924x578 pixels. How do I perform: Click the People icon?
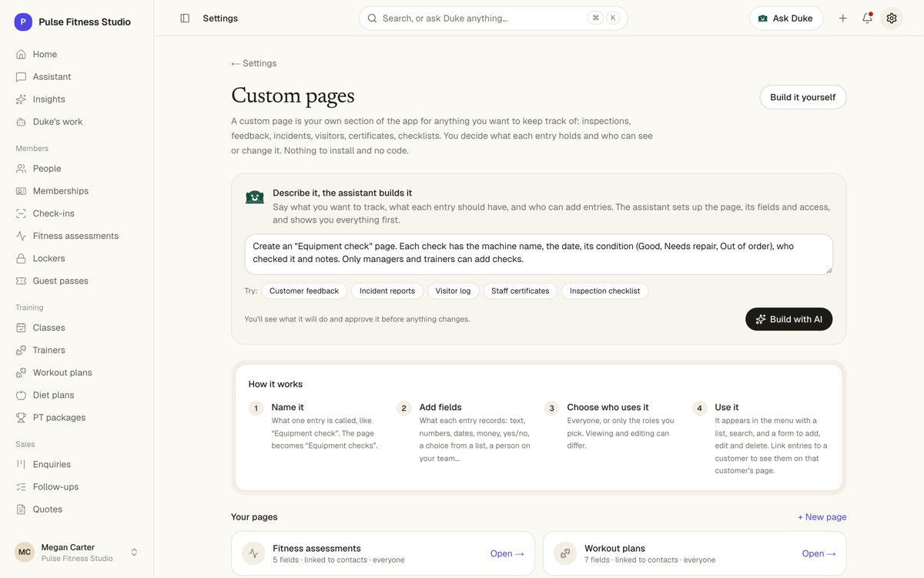(x=21, y=169)
